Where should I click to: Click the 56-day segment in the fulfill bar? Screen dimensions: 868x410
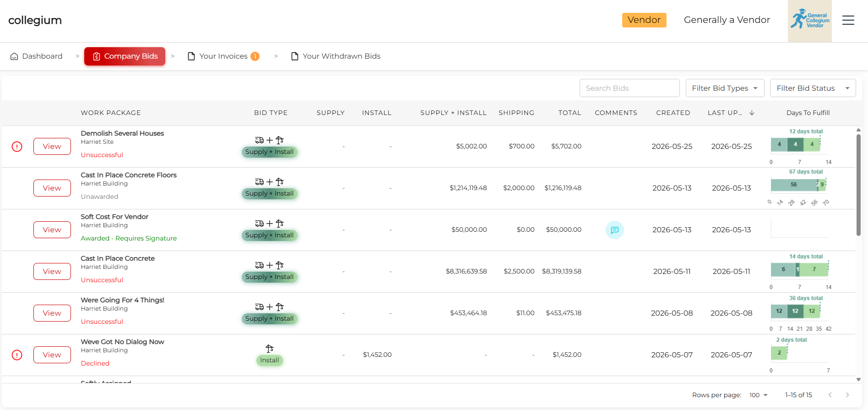(794, 185)
